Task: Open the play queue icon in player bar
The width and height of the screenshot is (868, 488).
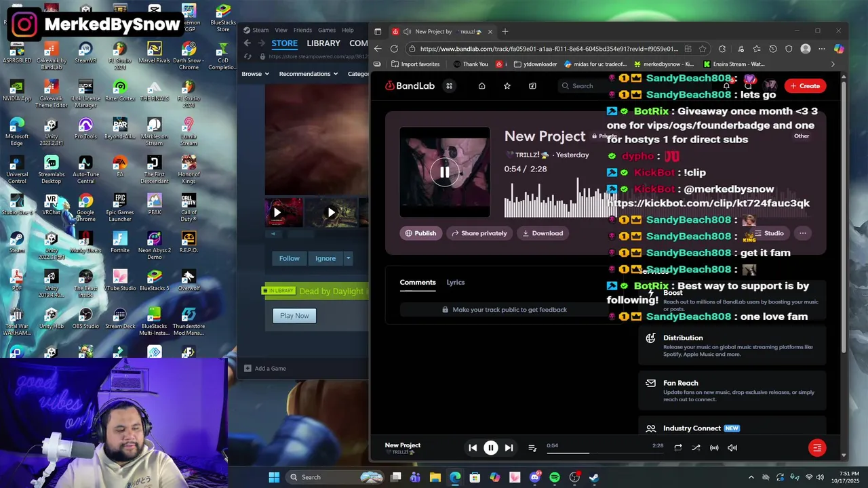Action: point(532,448)
